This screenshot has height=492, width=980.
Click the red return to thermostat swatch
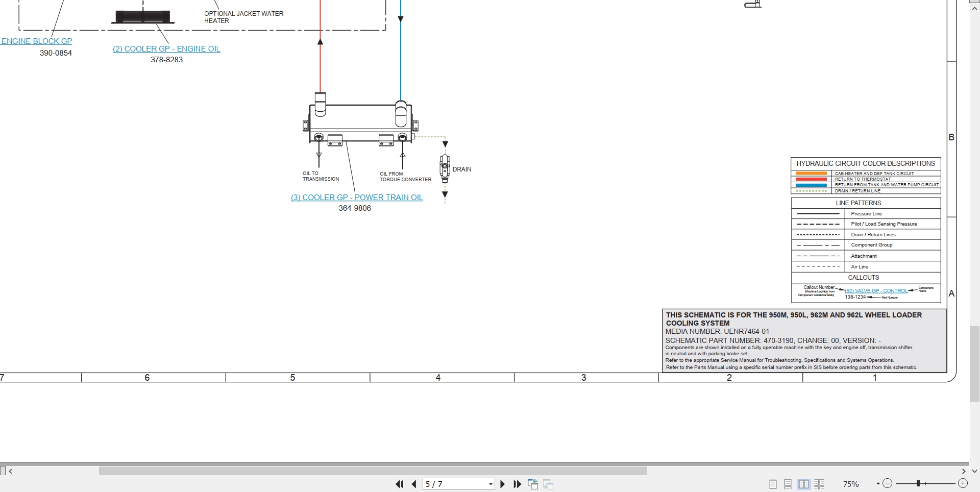tap(811, 179)
